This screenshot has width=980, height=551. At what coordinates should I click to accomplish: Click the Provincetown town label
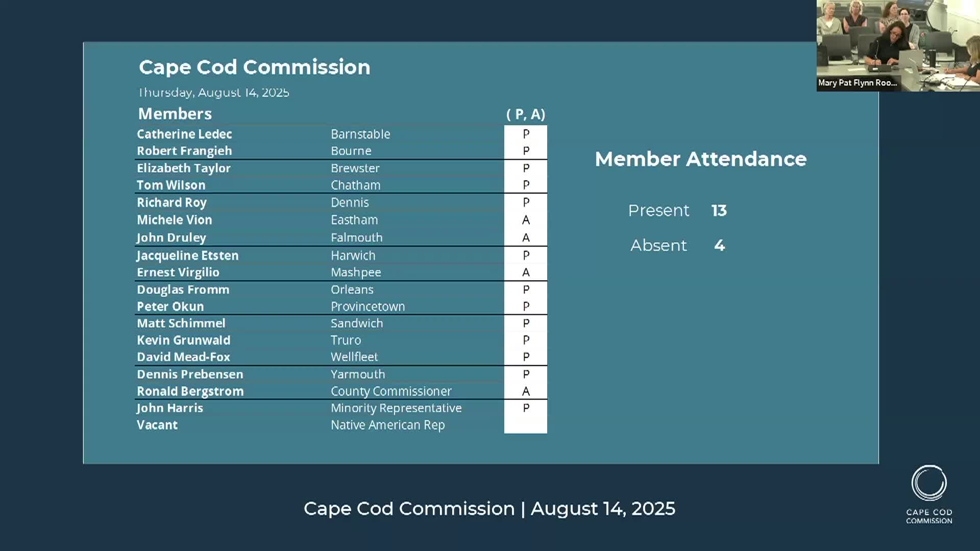point(367,306)
